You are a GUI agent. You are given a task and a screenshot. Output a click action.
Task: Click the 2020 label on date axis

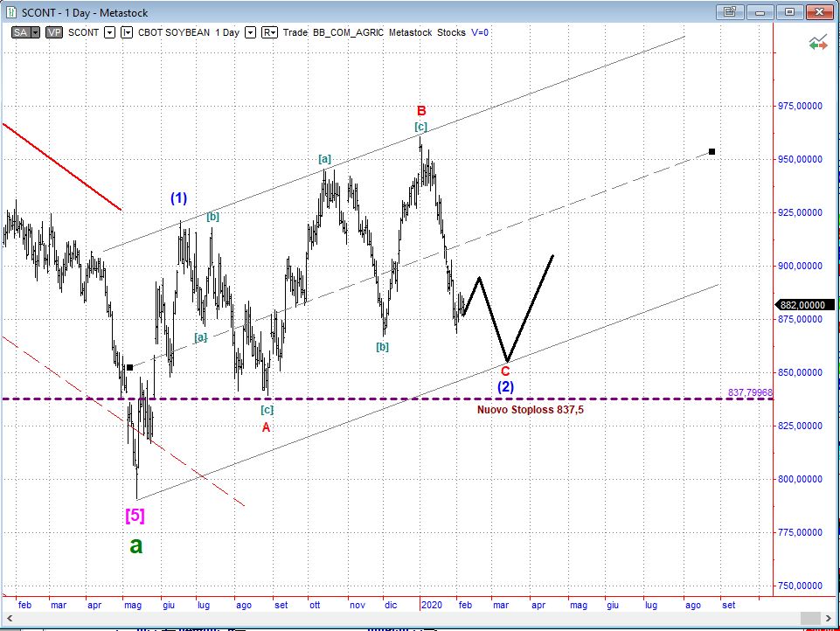432,605
